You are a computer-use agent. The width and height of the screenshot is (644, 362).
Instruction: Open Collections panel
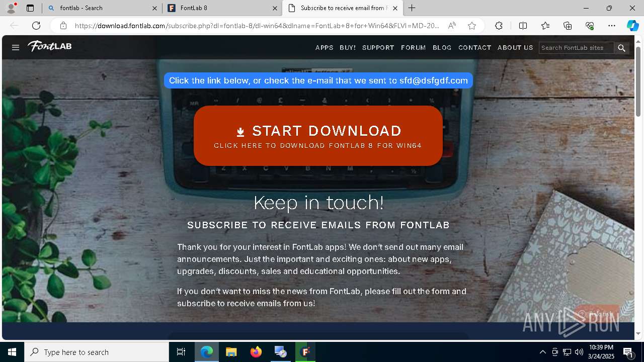[x=568, y=26]
